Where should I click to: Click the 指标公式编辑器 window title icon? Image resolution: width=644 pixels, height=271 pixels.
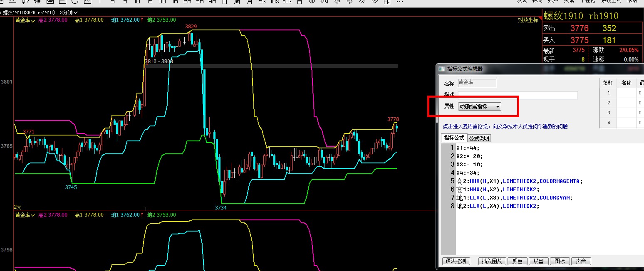[441, 69]
